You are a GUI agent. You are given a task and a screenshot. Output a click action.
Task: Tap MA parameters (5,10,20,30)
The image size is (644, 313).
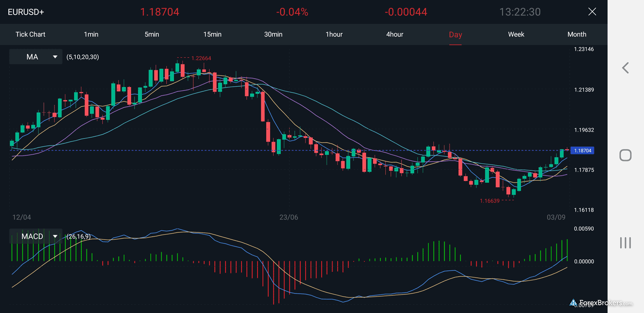tap(83, 57)
